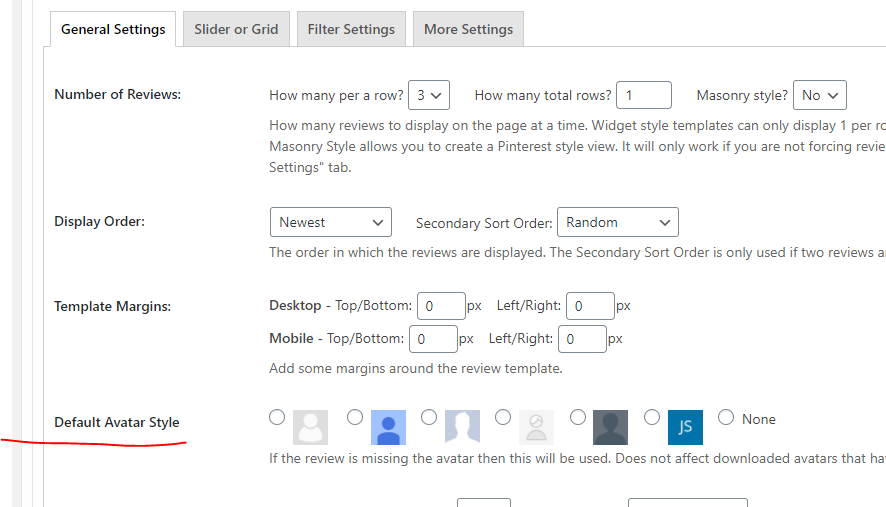Focus the Desktop Top/Bottom margin field
Viewport: 886px width, 507px height.
coord(441,306)
